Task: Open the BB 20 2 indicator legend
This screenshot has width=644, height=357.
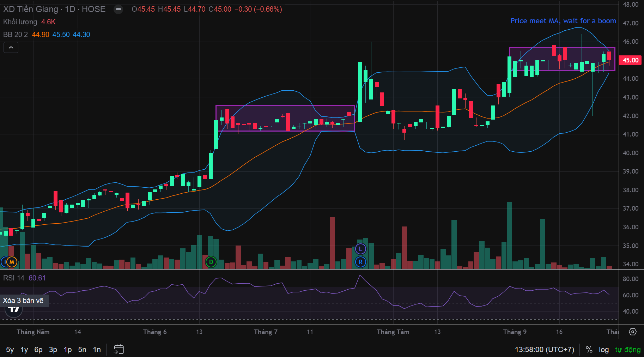Action: (x=16, y=35)
